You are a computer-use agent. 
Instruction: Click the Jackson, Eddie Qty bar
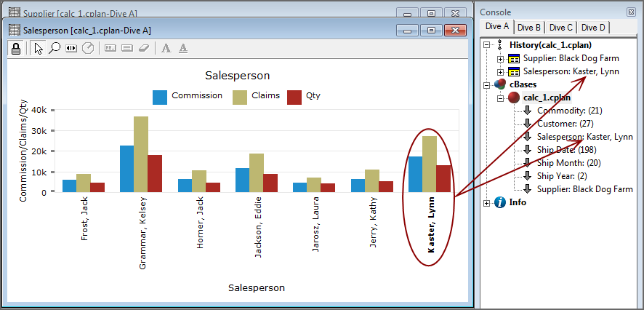click(270, 183)
